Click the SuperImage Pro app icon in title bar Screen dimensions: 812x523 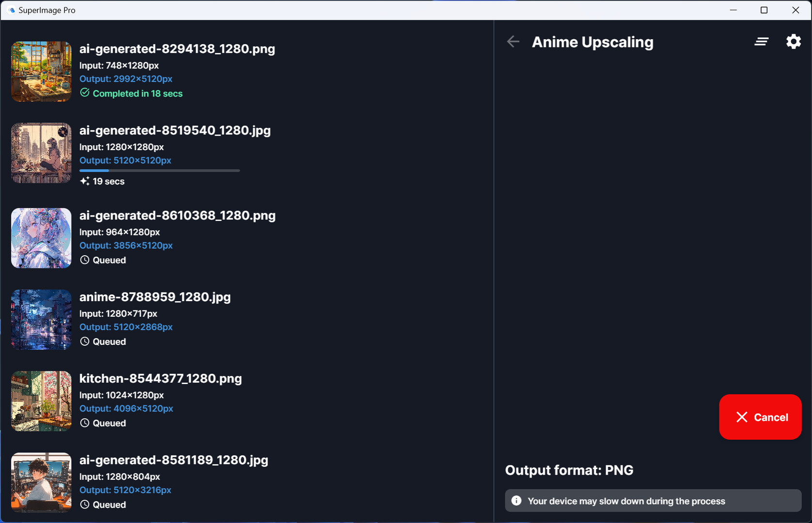point(12,10)
